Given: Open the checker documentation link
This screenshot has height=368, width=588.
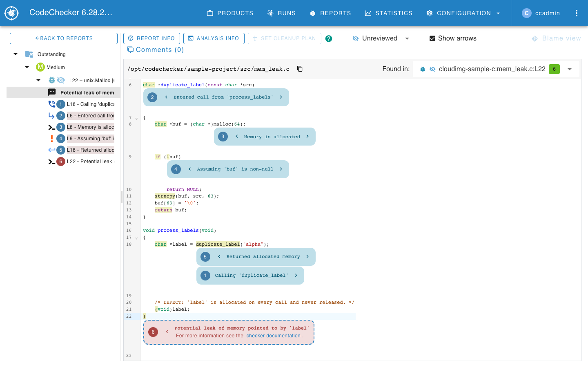Looking at the screenshot, I should click(x=273, y=336).
